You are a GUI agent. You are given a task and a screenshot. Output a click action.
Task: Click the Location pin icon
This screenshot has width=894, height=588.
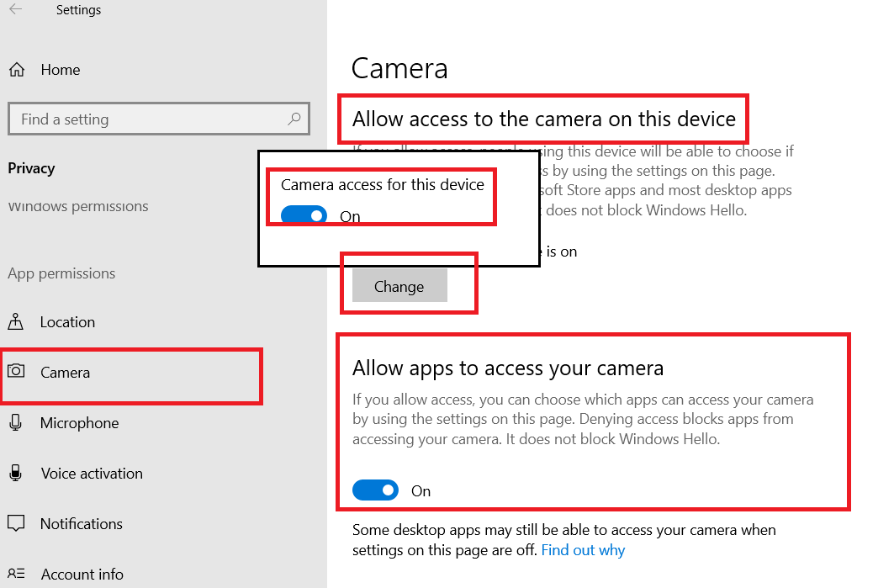tap(15, 321)
